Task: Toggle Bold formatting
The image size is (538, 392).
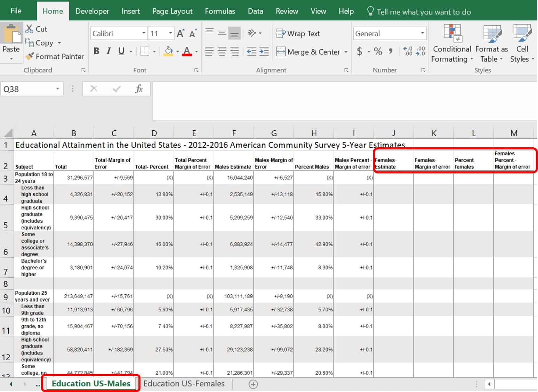Action: (97, 51)
